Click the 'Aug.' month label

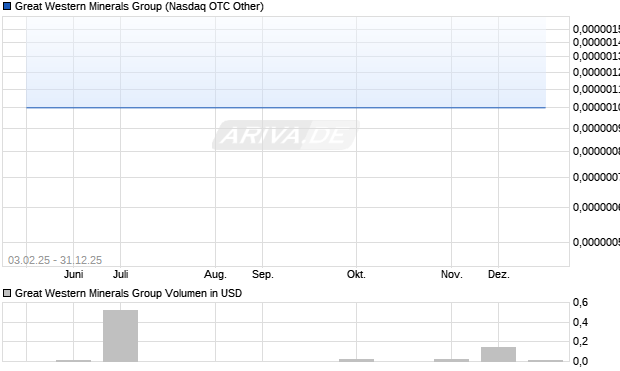[215, 274]
